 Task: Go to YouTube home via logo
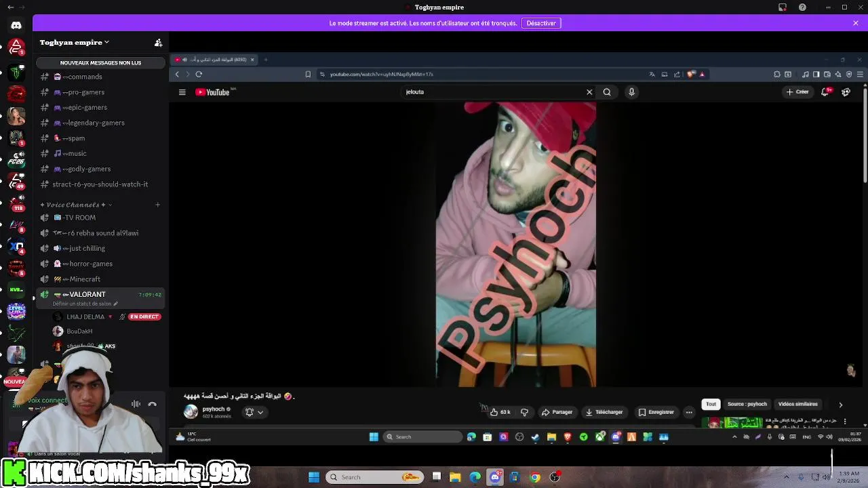tap(214, 92)
